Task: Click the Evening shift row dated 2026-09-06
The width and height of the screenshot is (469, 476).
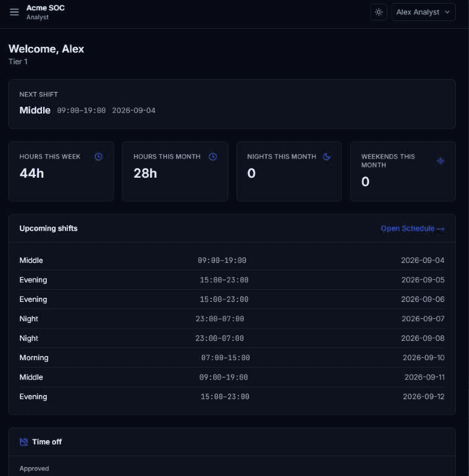Action: coord(232,300)
